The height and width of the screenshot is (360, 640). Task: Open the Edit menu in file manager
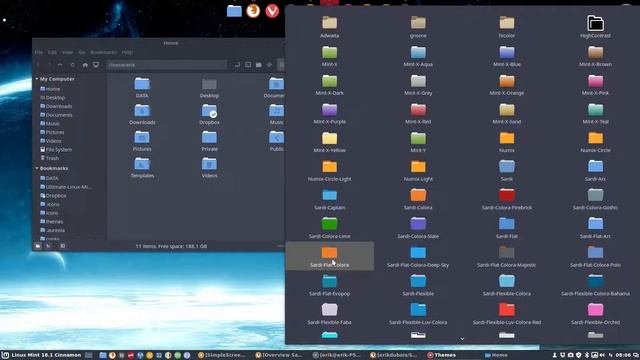[52, 52]
